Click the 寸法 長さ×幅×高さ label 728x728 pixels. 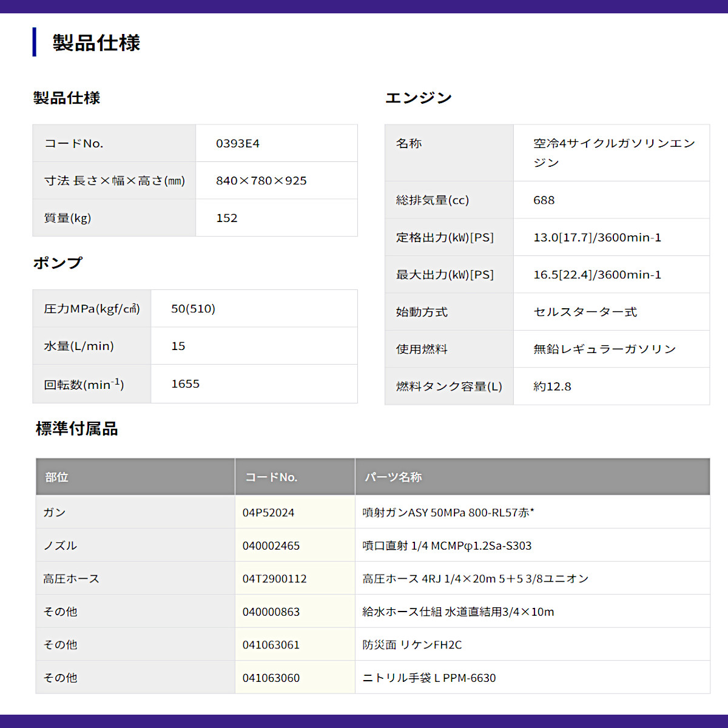pos(115,181)
